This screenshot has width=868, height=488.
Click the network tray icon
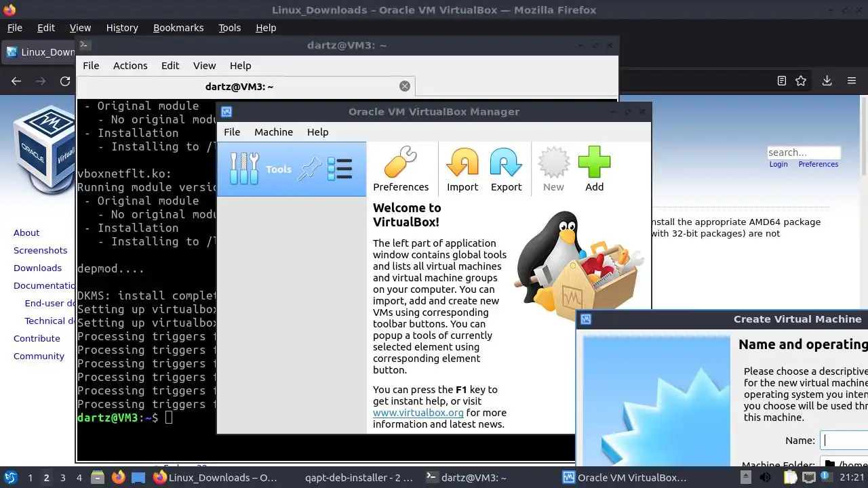point(808,477)
